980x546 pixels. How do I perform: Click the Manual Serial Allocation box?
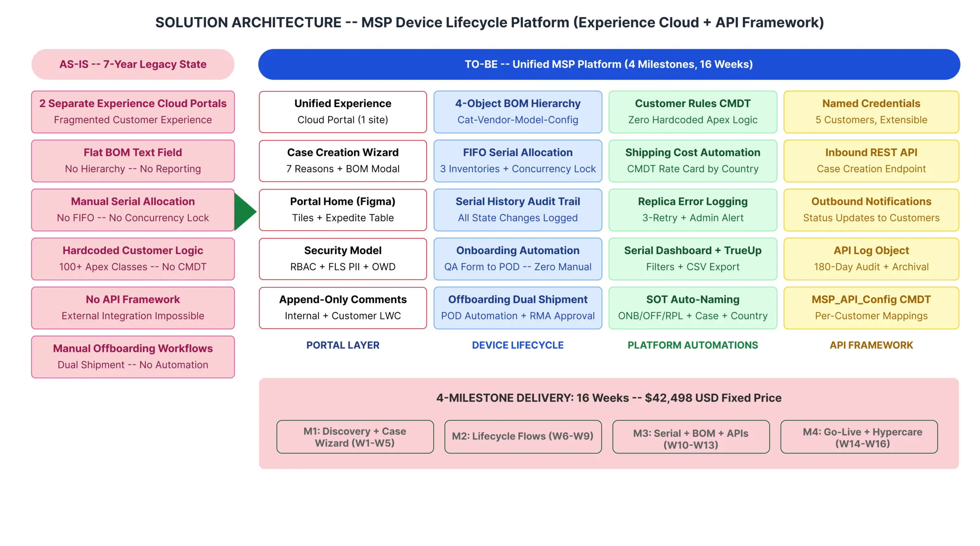[x=132, y=209]
